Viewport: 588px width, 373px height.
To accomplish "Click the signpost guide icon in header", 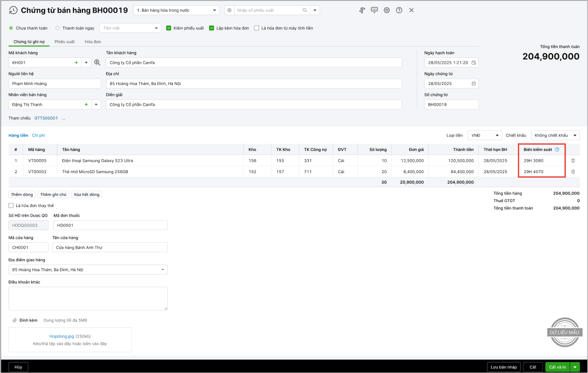I will pyautogui.click(x=362, y=10).
